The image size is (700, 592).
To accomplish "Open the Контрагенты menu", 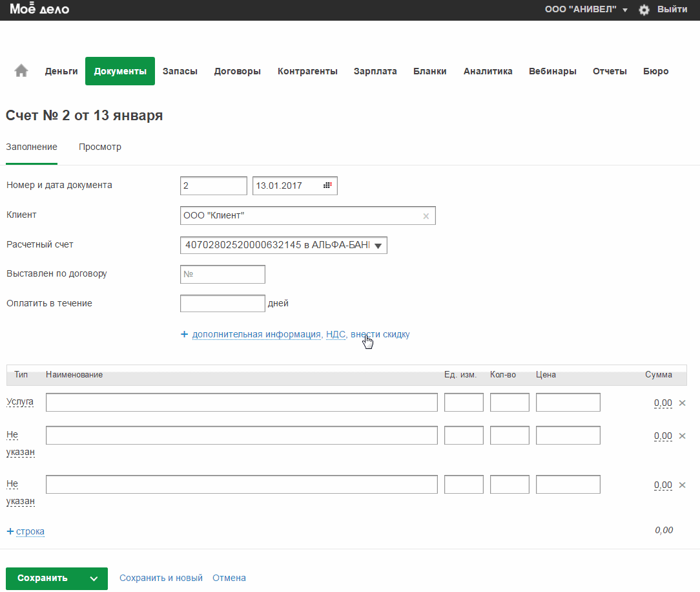I will (307, 71).
